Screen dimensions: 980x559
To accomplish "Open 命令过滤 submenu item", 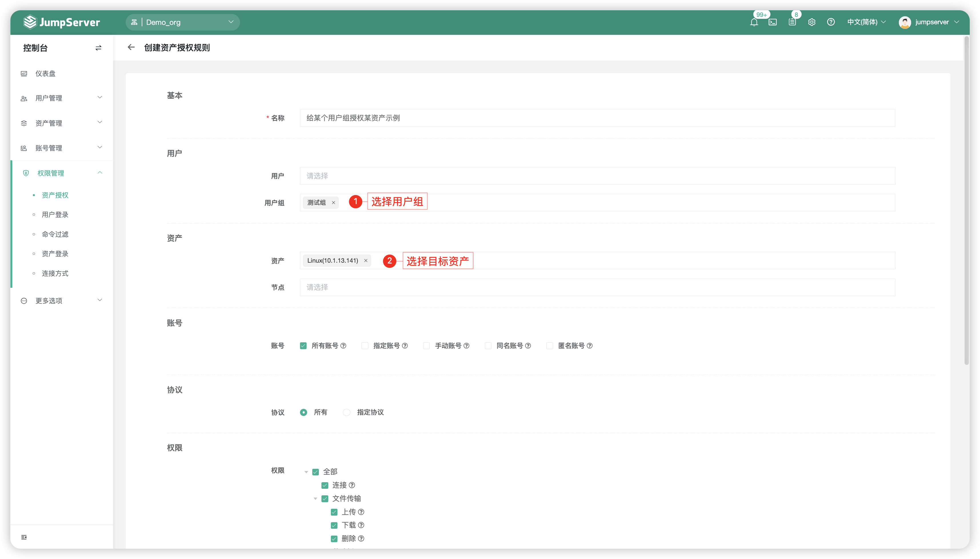I will pyautogui.click(x=55, y=234).
